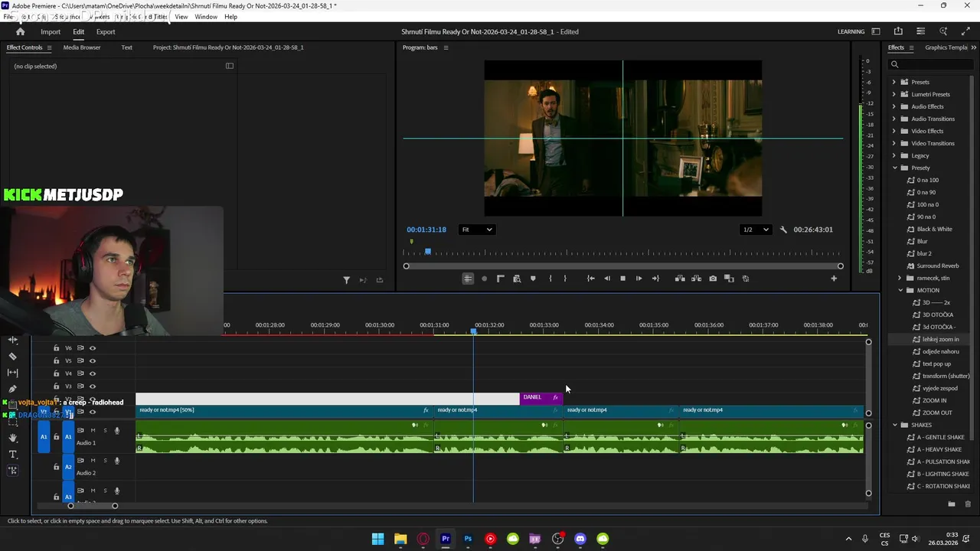Click the Home icon in workspace bar
This screenshot has width=980, height=551.
click(x=21, y=31)
